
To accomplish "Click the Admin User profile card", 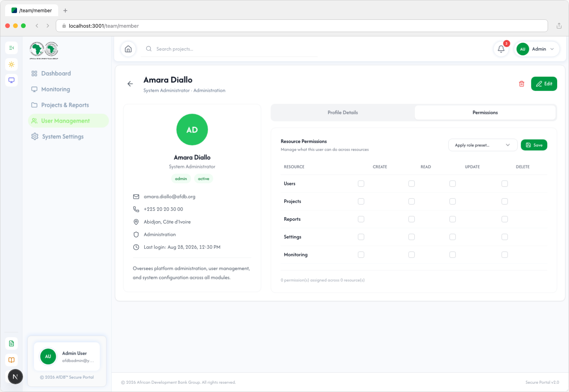I will click(67, 356).
